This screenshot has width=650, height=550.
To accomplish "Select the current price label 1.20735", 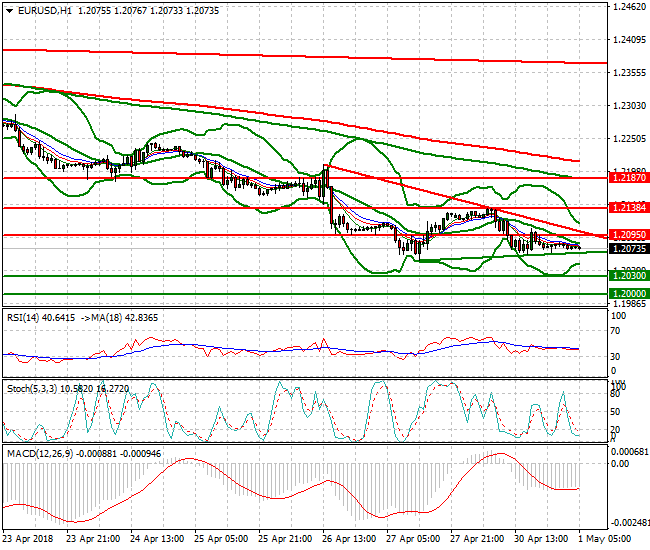I will [629, 249].
